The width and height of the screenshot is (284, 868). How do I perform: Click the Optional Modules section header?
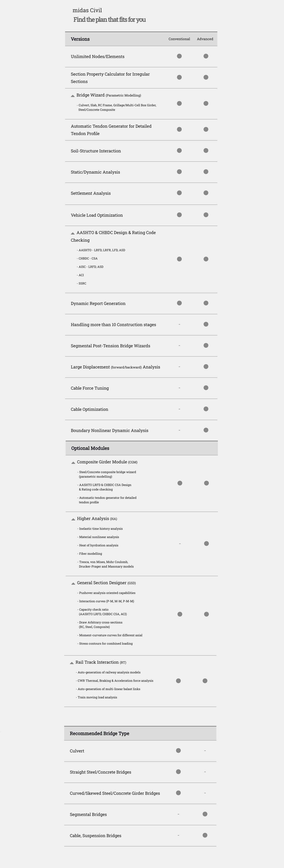[x=90, y=448]
